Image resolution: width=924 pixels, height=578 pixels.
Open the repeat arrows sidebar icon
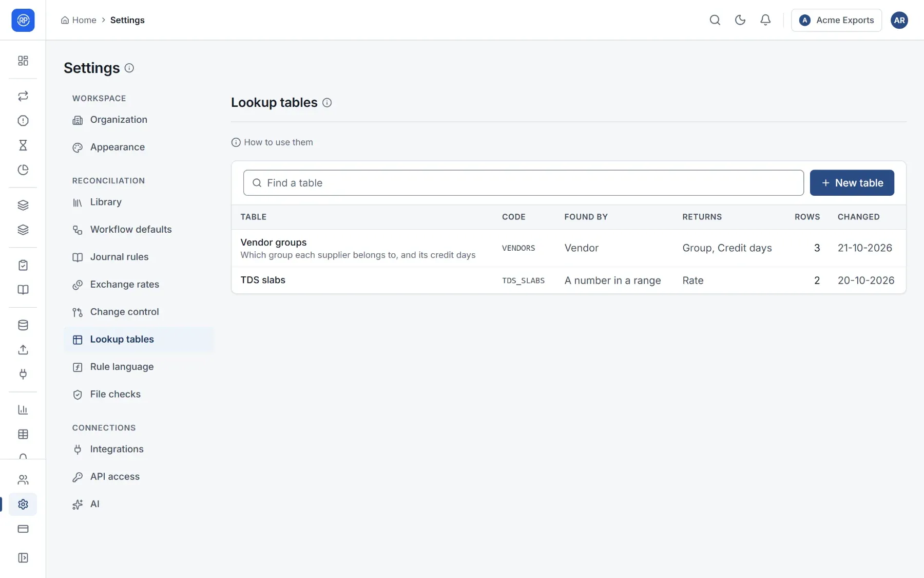23,96
